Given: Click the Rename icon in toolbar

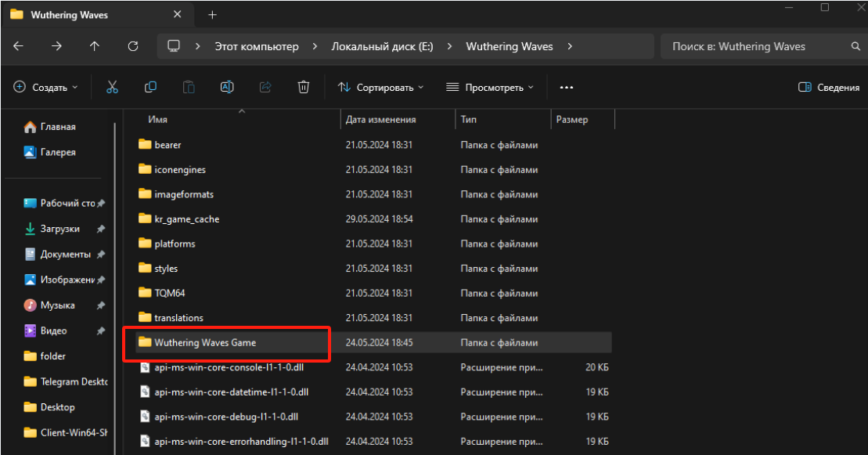Looking at the screenshot, I should click(227, 87).
